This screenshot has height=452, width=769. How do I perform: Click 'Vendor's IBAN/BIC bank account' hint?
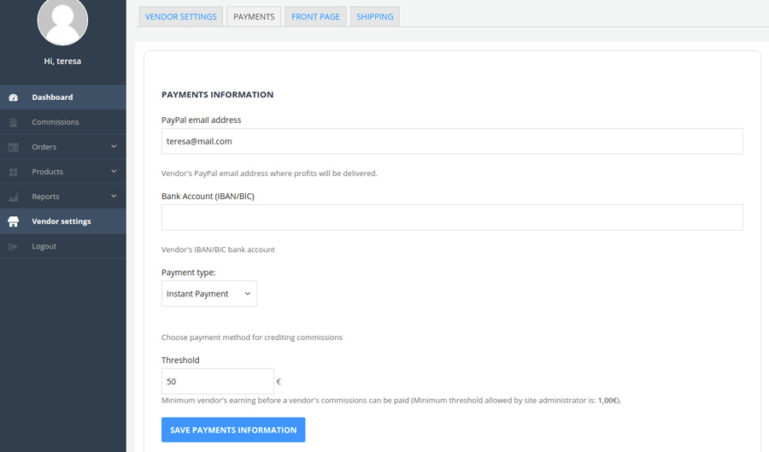pyautogui.click(x=218, y=250)
